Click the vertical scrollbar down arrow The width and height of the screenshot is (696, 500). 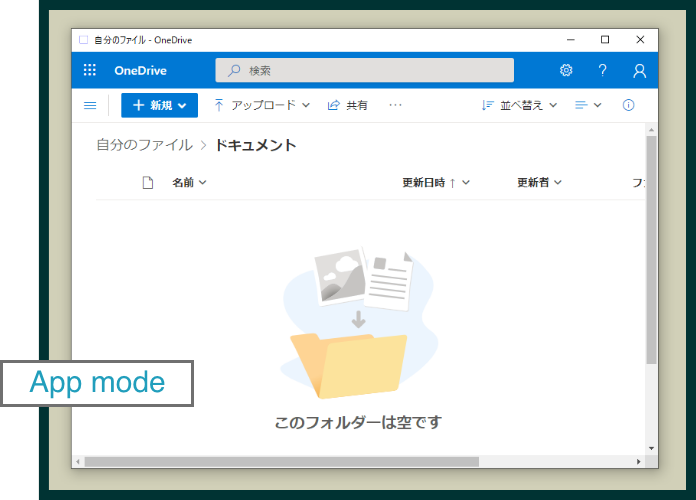pos(651,449)
